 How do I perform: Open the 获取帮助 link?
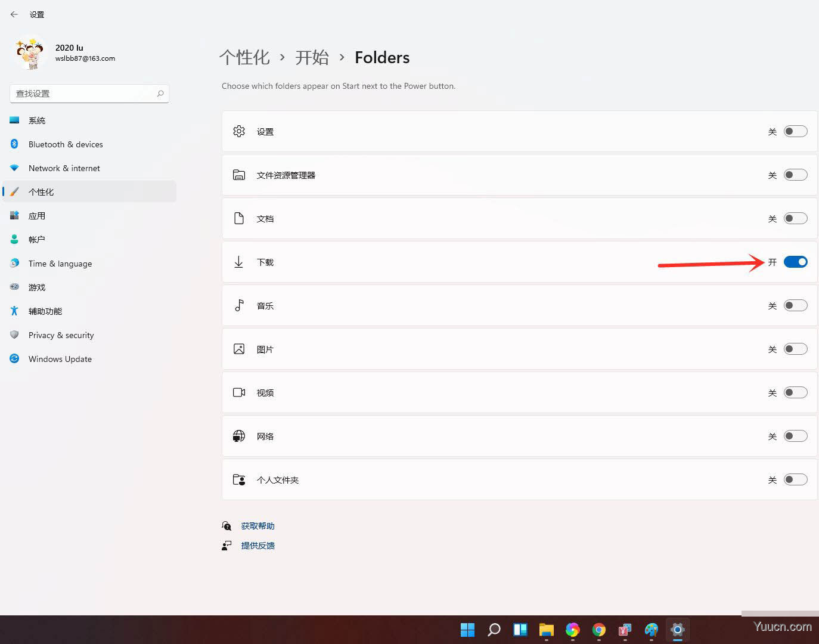258,526
